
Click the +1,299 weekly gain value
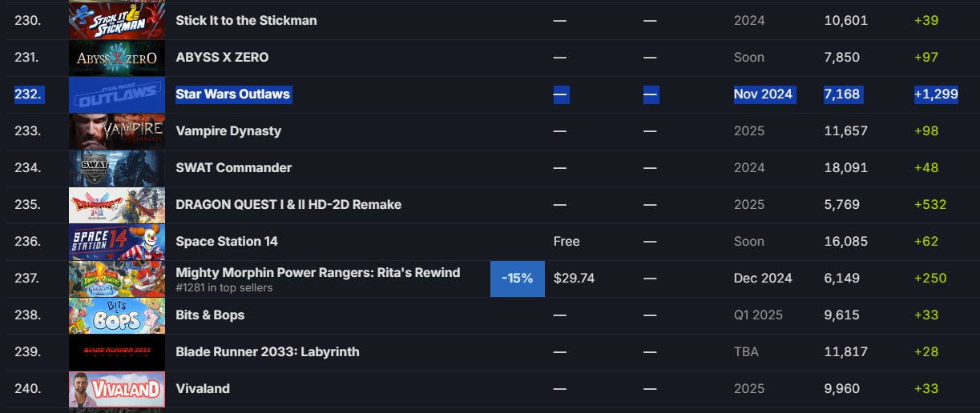pyautogui.click(x=936, y=94)
